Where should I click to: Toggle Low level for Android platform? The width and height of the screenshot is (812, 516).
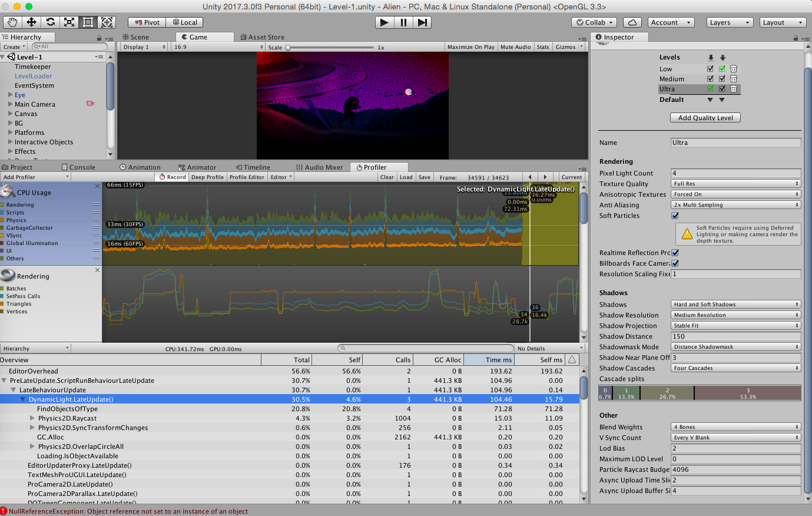coord(722,69)
